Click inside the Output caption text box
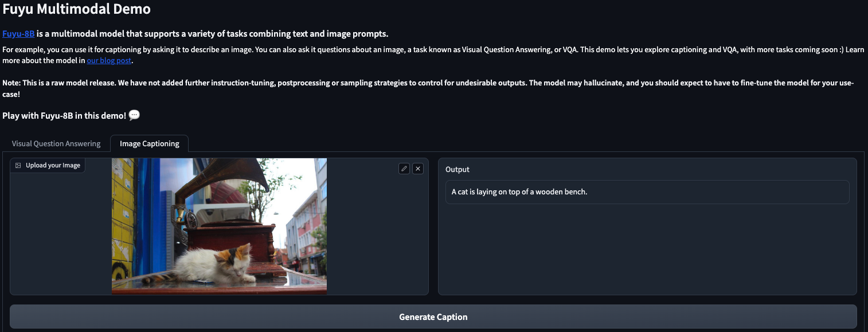This screenshot has width=868, height=332. 647,192
